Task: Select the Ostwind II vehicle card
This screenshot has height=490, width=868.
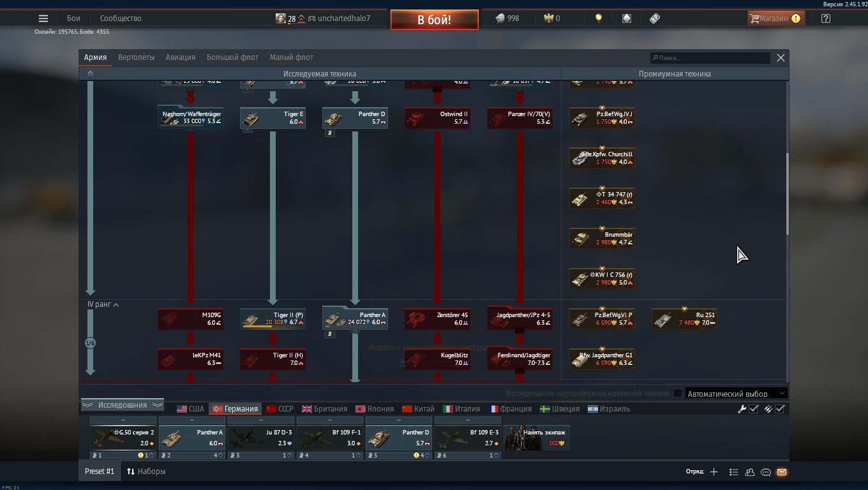Action: coord(437,117)
